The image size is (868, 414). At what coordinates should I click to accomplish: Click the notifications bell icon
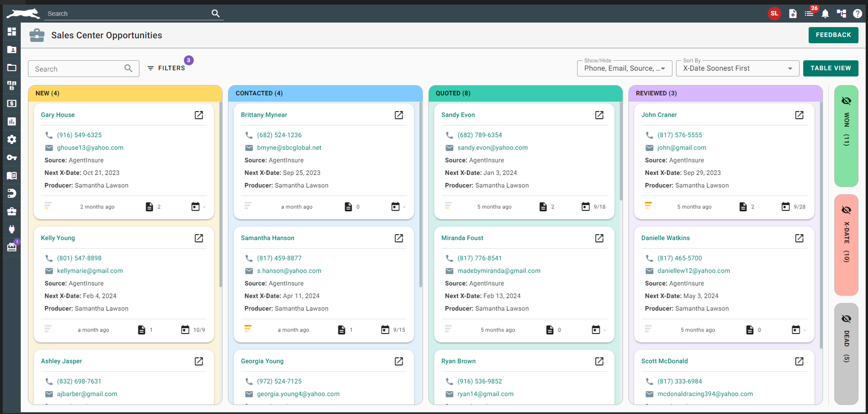point(825,14)
